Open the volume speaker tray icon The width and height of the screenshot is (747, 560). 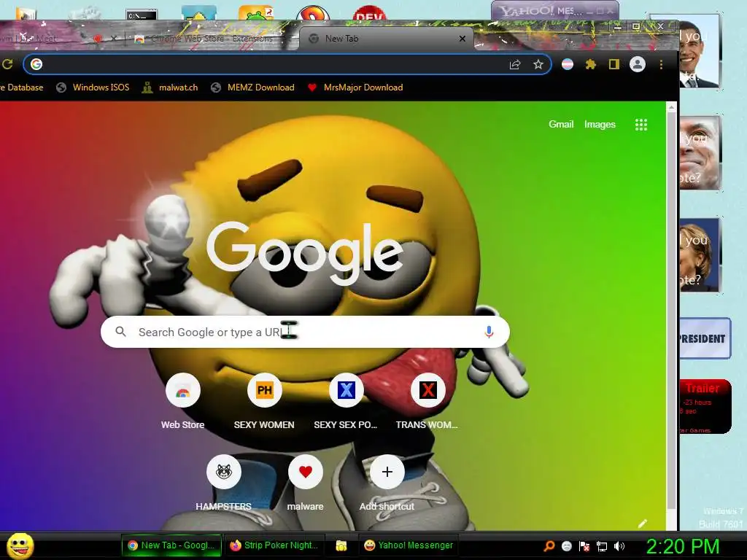pos(619,546)
